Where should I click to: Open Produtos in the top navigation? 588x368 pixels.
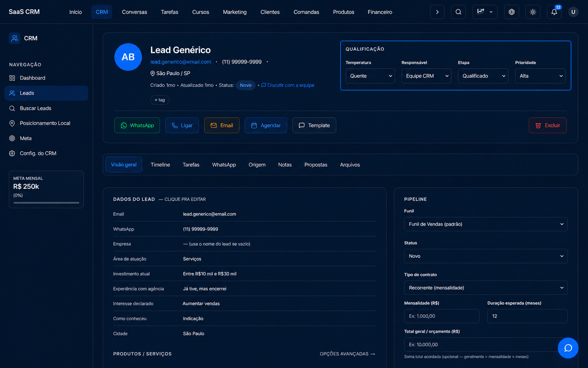(344, 12)
